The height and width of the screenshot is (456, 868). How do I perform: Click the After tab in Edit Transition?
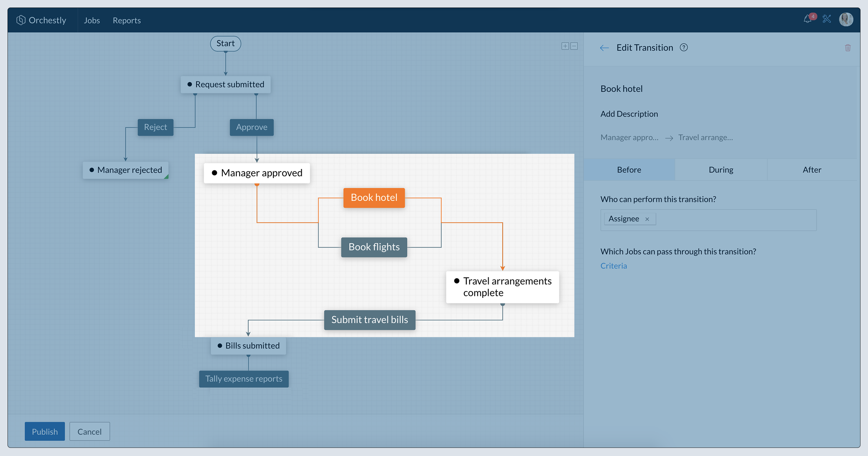(812, 169)
